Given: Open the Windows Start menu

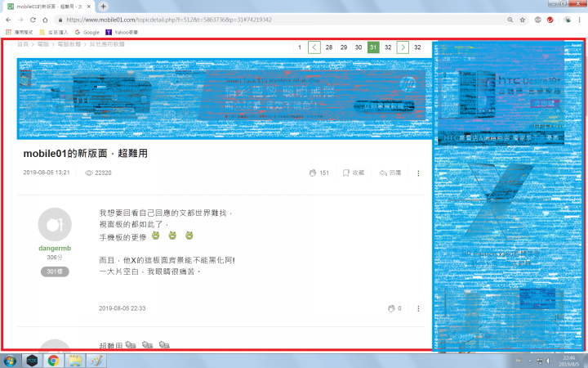Looking at the screenshot, I should (x=9, y=361).
